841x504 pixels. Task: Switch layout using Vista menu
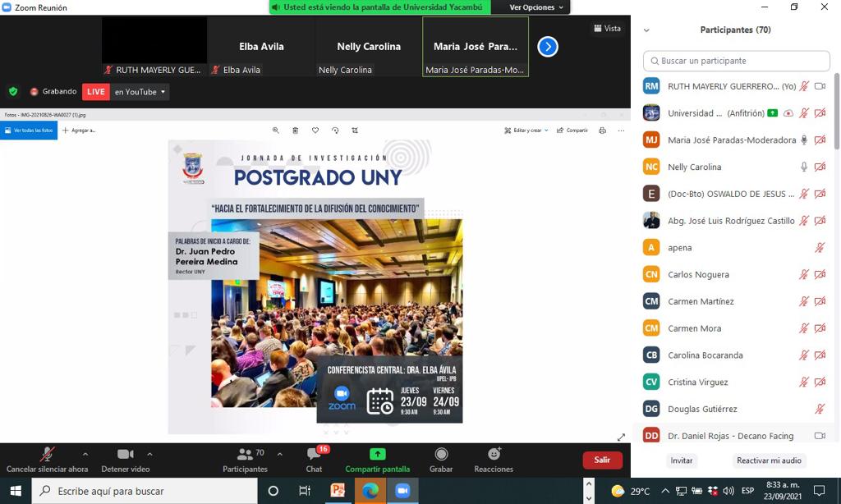[607, 28]
